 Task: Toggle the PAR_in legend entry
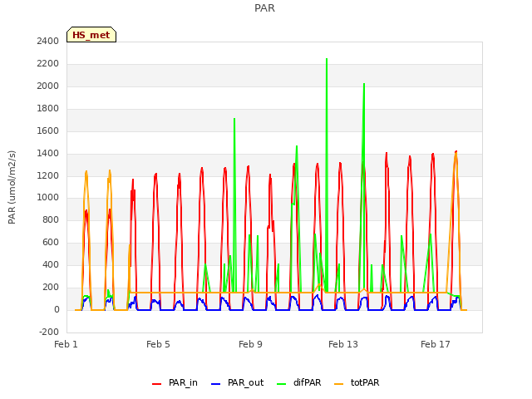tap(175, 382)
